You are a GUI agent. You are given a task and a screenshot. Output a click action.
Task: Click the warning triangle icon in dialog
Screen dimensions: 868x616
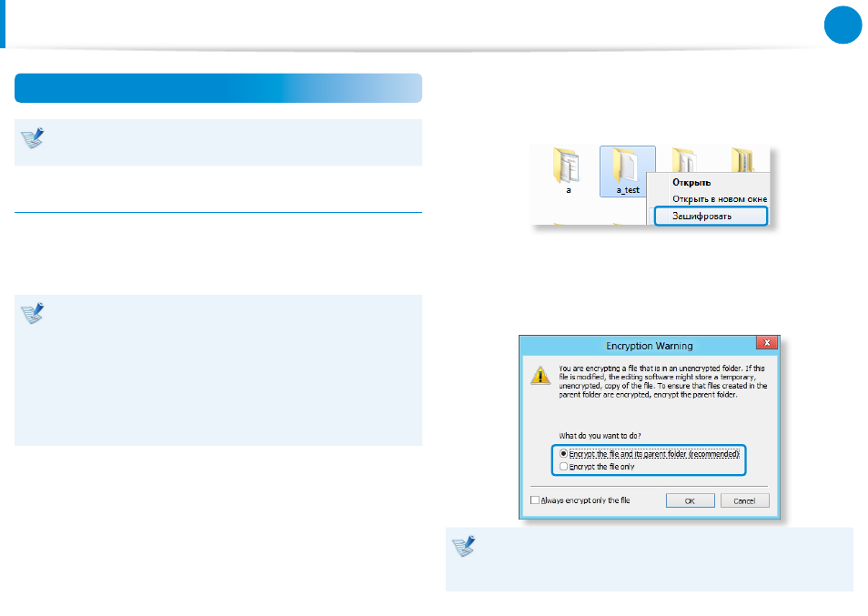(540, 375)
